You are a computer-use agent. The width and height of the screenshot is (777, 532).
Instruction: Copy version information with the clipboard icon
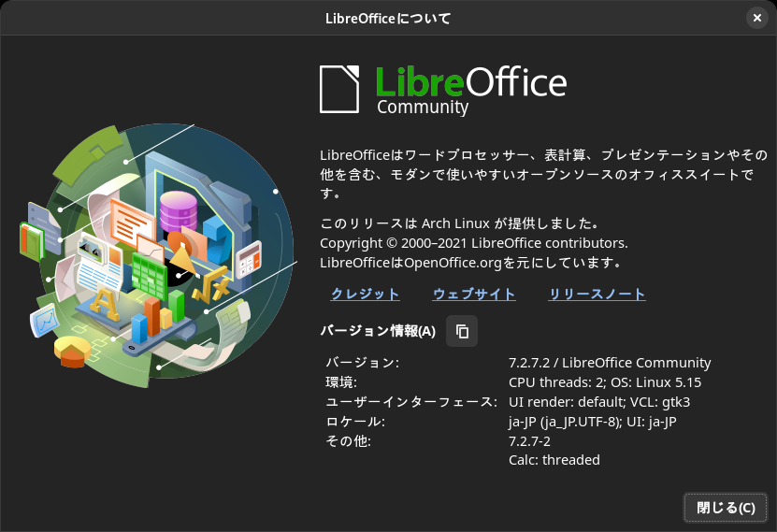tap(462, 331)
